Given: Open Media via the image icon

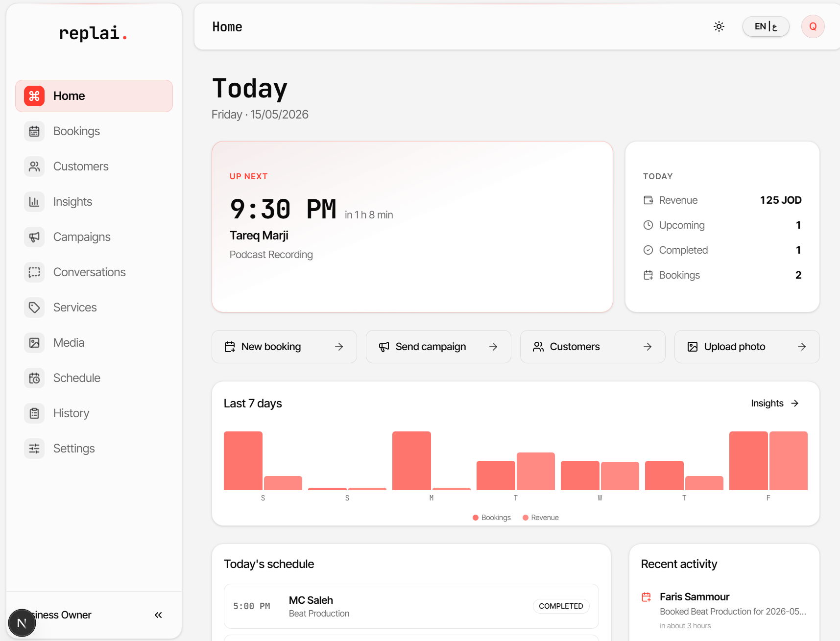Looking at the screenshot, I should pos(34,343).
